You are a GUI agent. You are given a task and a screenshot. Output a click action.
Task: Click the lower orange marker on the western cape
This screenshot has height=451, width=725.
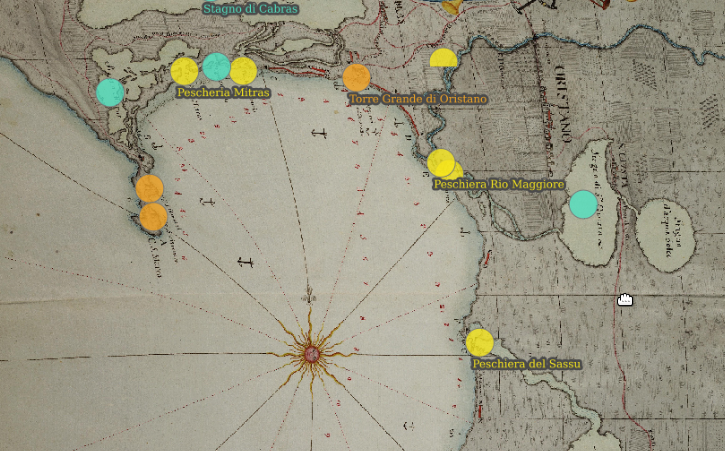(153, 216)
